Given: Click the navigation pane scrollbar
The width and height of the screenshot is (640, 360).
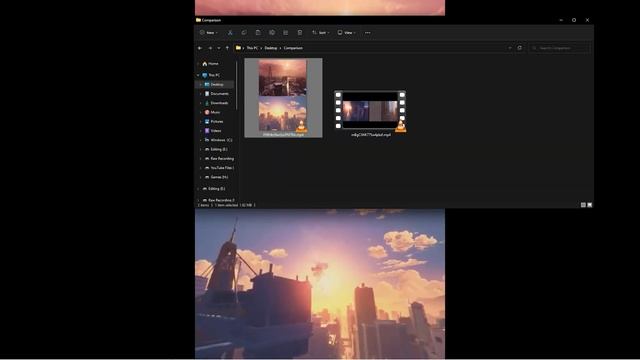Looking at the screenshot, I should pyautogui.click(x=236, y=86).
